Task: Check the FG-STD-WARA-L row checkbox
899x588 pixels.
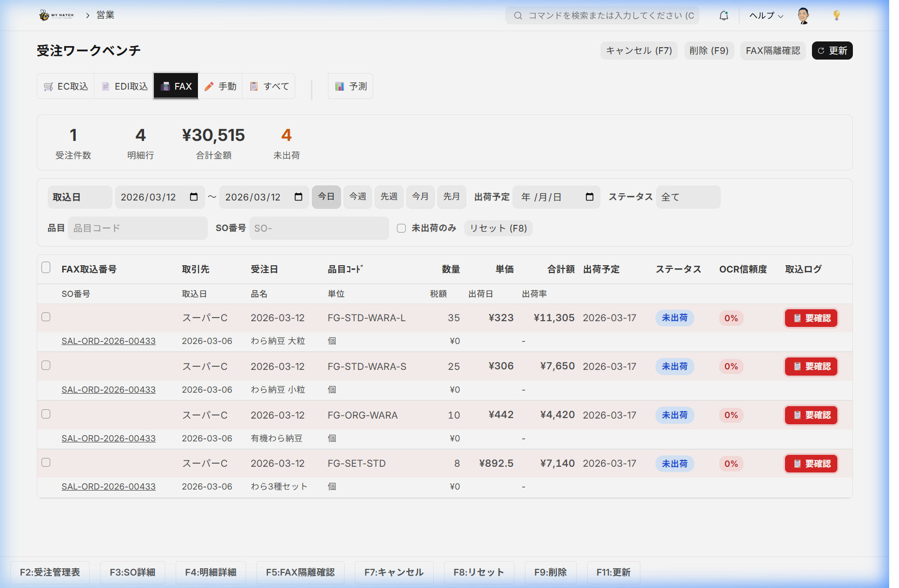Action: click(x=46, y=317)
